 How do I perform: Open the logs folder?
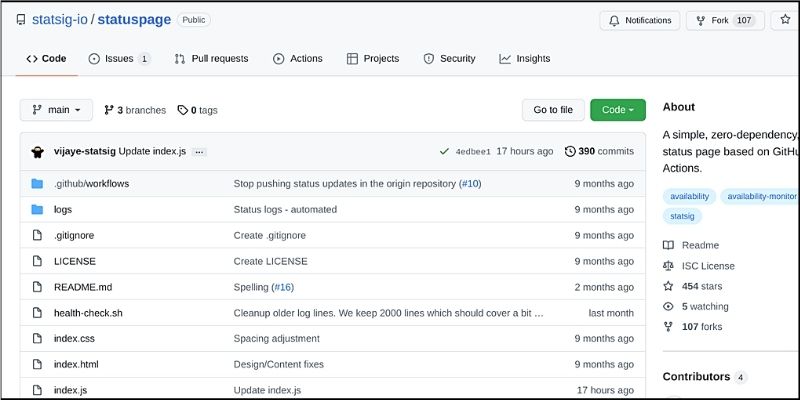click(x=63, y=210)
